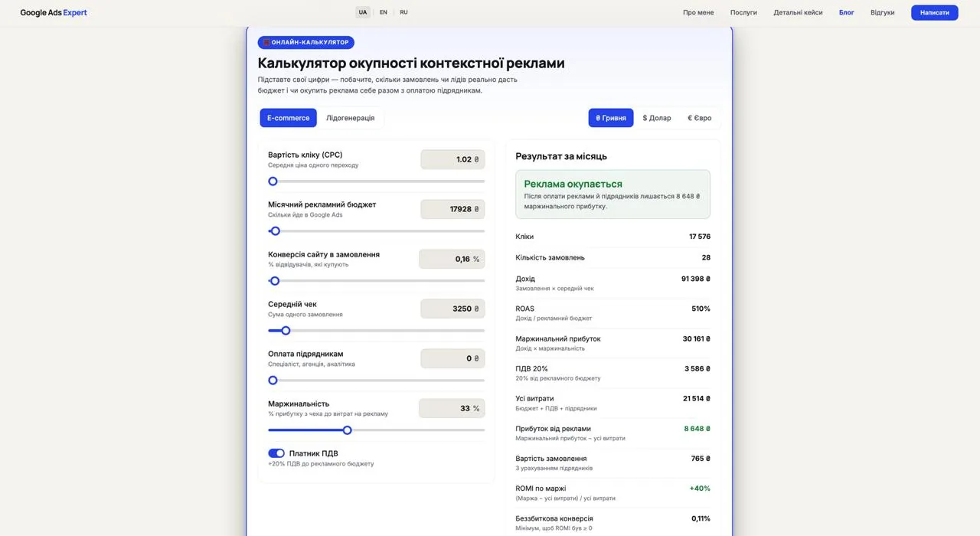Choose ₴ Гривня currency

click(611, 118)
